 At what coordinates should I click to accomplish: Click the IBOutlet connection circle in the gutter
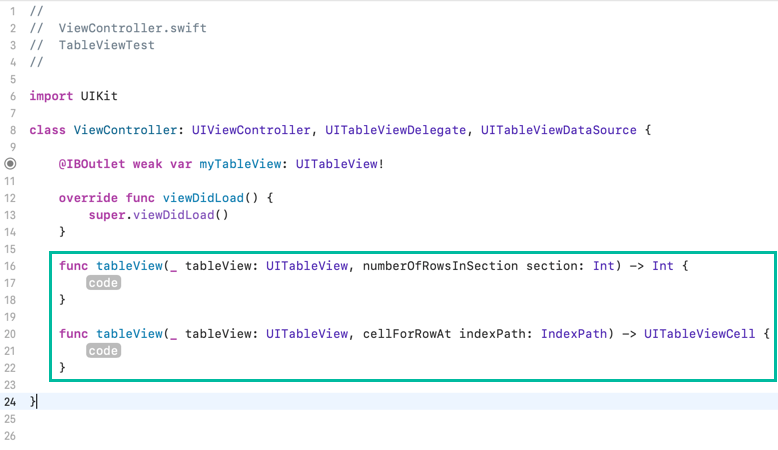point(10,163)
